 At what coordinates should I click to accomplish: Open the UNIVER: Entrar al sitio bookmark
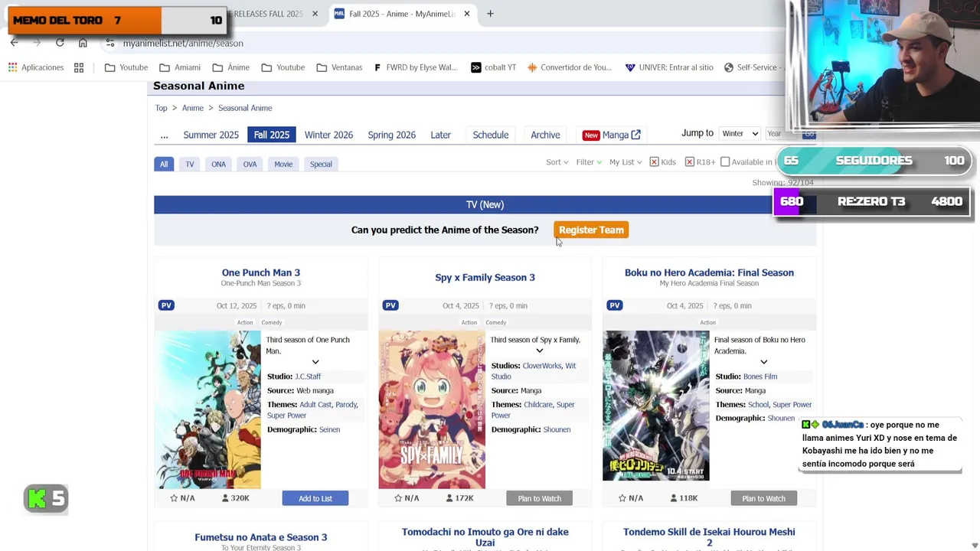[668, 67]
